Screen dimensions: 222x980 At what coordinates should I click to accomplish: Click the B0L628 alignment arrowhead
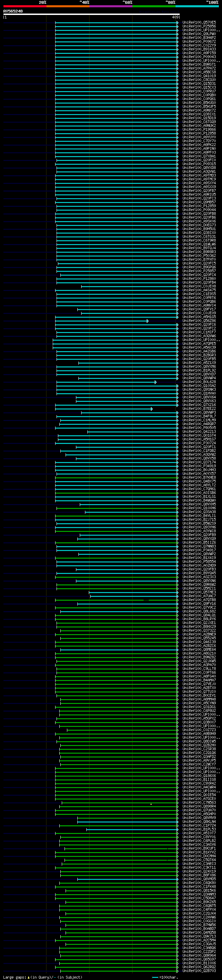pyautogui.click(x=156, y=382)
